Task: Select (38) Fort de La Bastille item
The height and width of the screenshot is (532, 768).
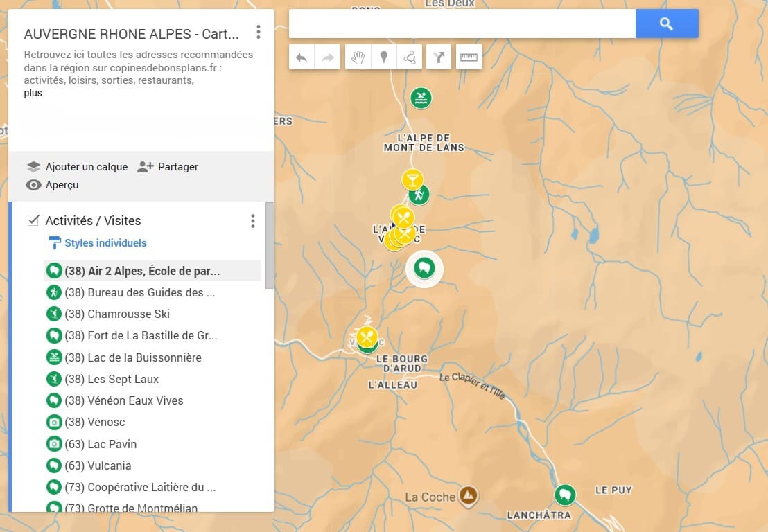Action: (152, 336)
